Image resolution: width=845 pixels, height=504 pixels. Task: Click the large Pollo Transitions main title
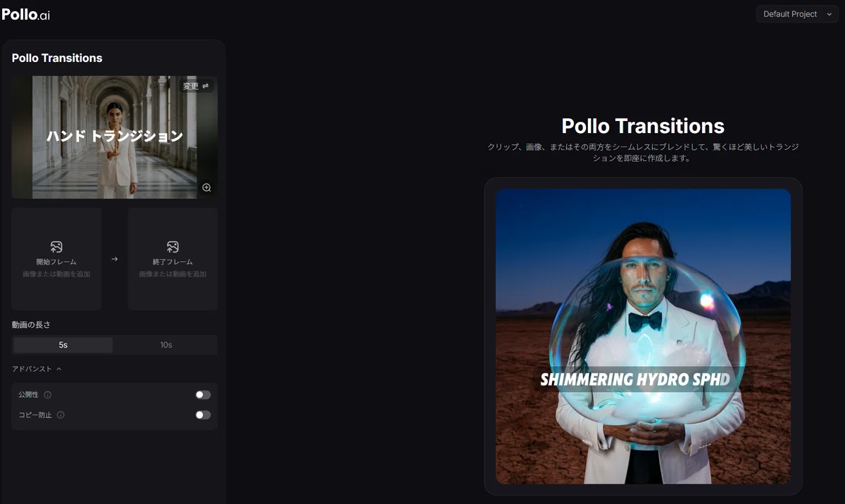[643, 126]
